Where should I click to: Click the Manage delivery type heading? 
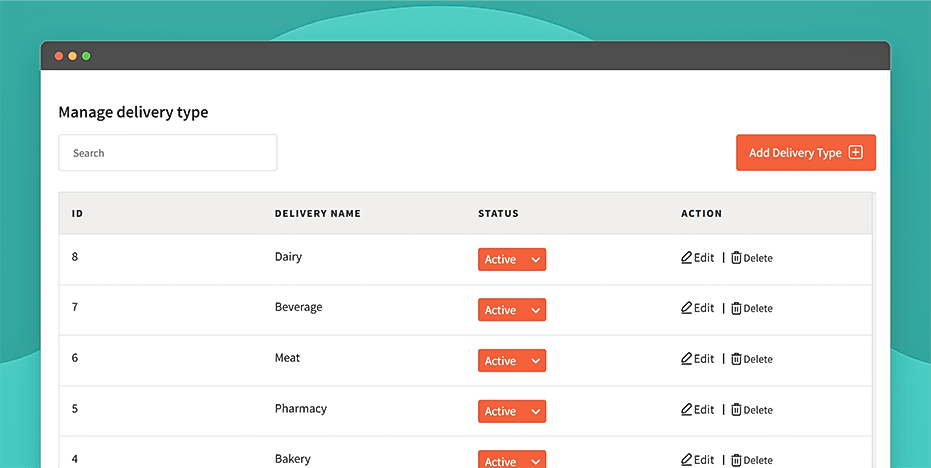click(x=133, y=112)
